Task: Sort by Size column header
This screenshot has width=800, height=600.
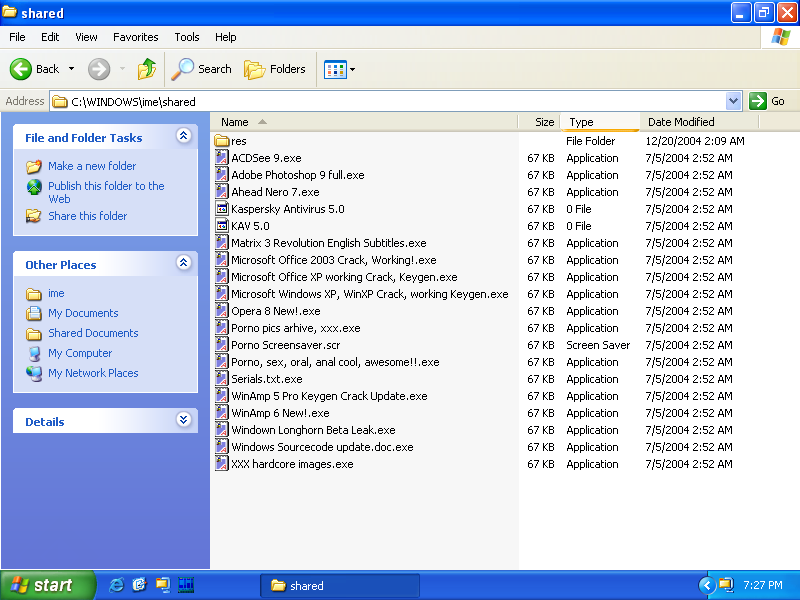Action: click(x=539, y=122)
